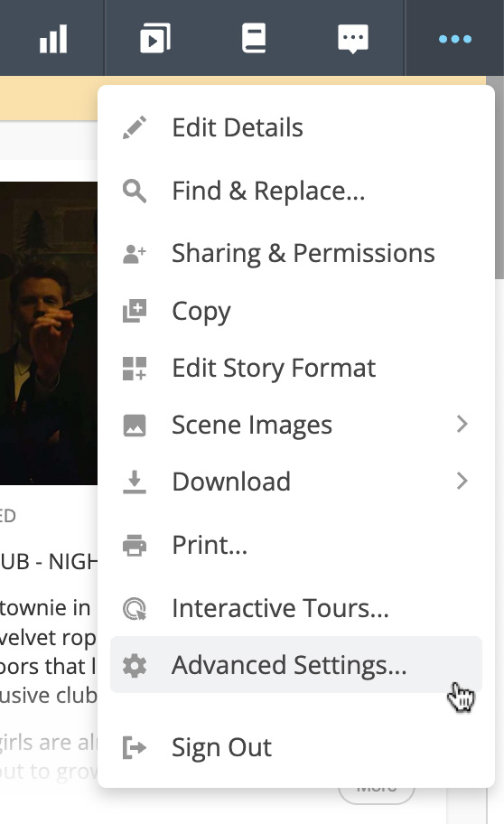This screenshot has width=504, height=824.
Task: Click the magnifier icon for Find & Replace
Action: click(x=135, y=191)
